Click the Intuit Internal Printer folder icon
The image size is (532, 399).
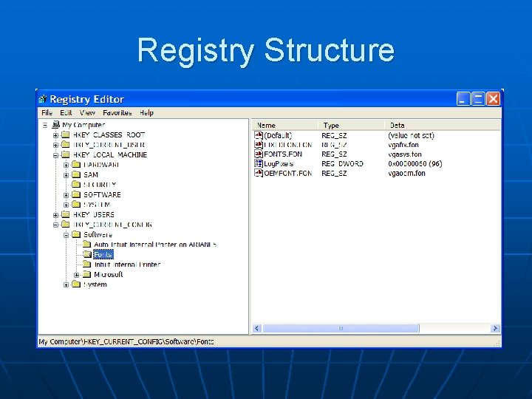coord(87,264)
